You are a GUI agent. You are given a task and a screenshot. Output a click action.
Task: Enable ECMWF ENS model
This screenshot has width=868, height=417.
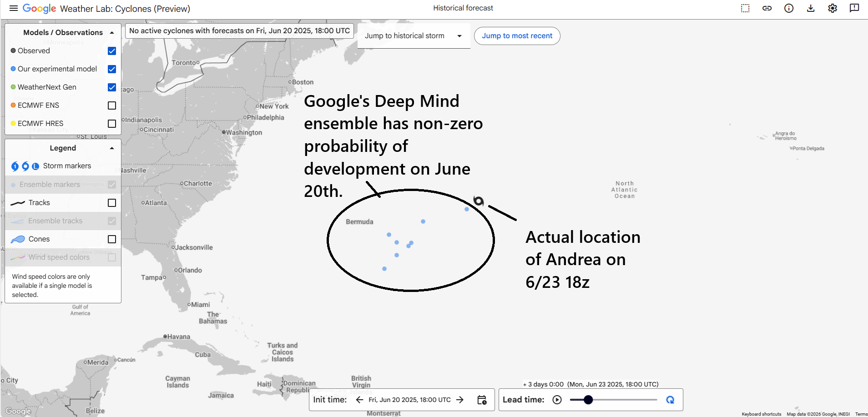pos(112,106)
